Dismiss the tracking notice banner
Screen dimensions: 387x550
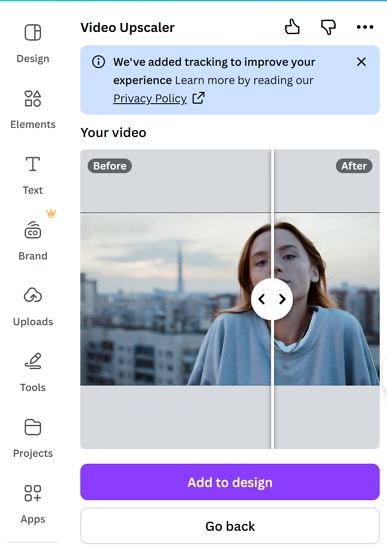click(361, 62)
